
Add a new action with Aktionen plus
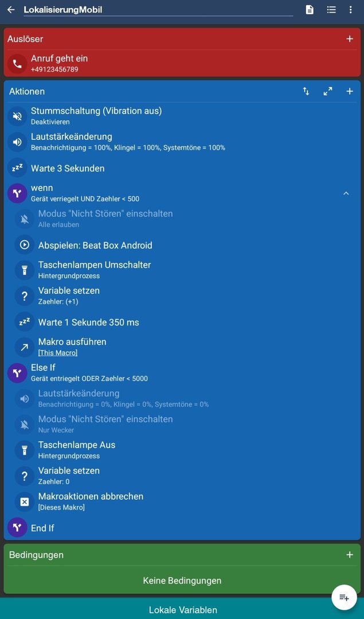(x=349, y=91)
